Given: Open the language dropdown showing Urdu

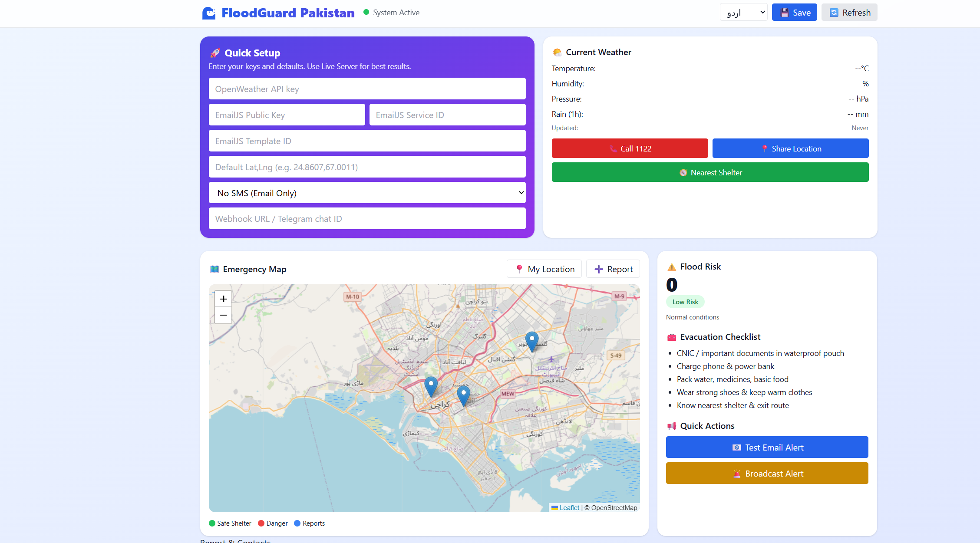Looking at the screenshot, I should pyautogui.click(x=743, y=13).
